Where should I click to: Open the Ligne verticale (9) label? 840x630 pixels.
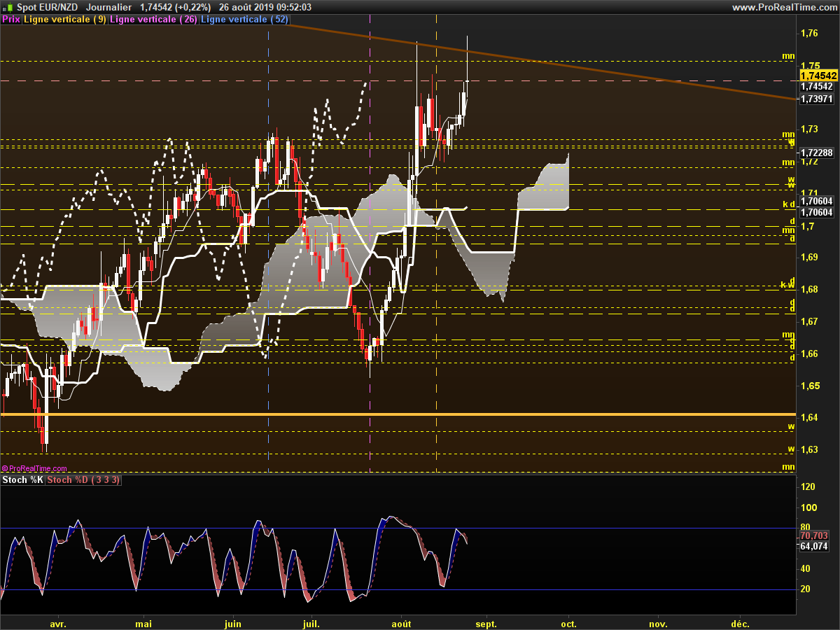pos(65,20)
